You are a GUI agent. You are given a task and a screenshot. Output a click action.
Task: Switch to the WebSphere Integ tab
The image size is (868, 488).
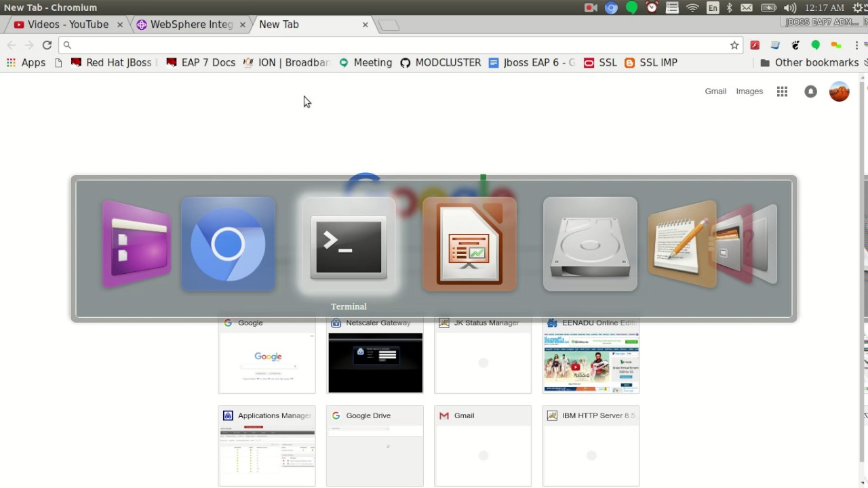(185, 24)
